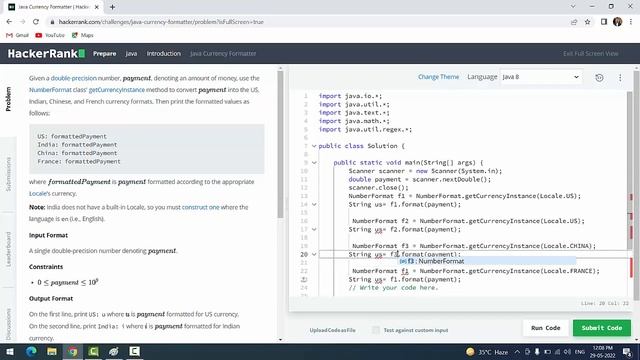Open tab search chevron in title bar

coord(573,7)
